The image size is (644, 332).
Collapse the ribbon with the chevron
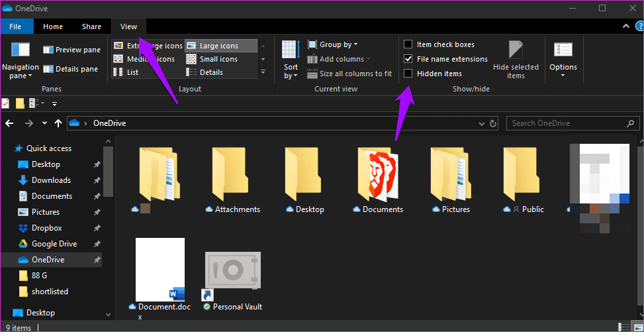[626, 27]
